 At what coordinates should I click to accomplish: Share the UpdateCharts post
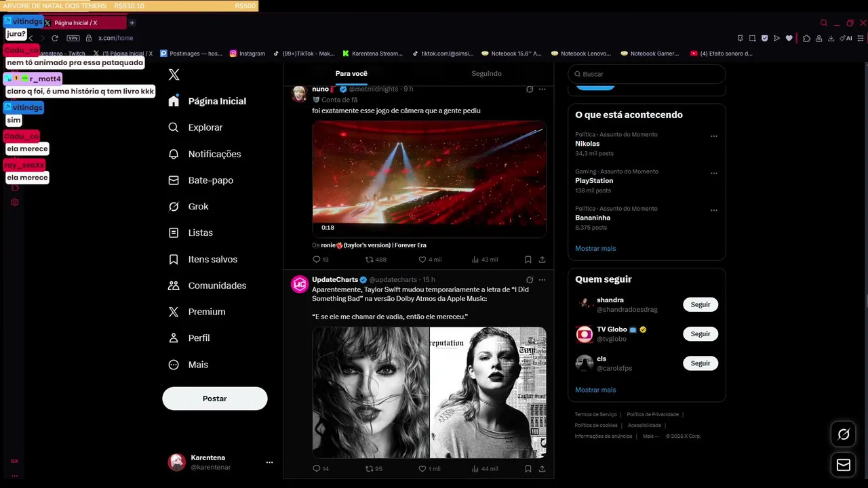coord(542,468)
